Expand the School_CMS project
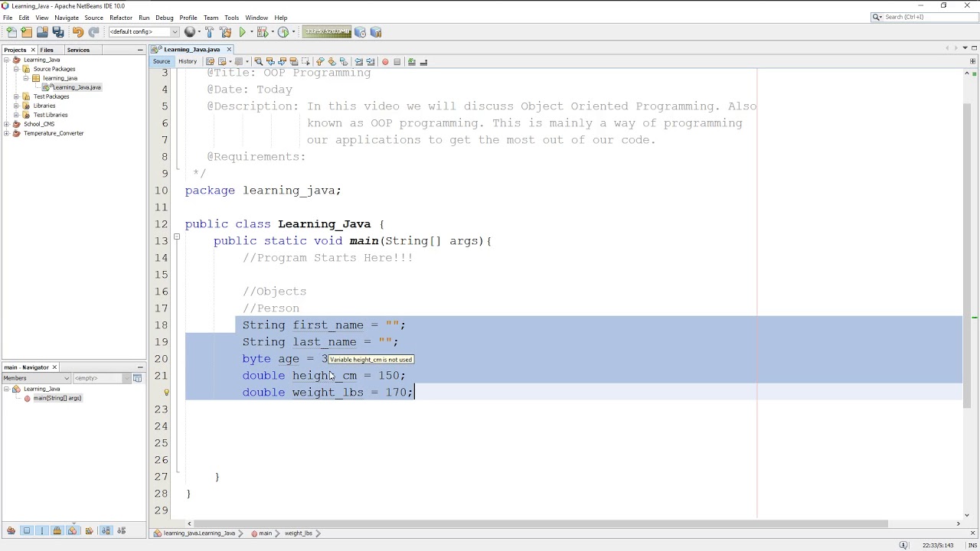The height and width of the screenshot is (551, 980). (x=7, y=124)
